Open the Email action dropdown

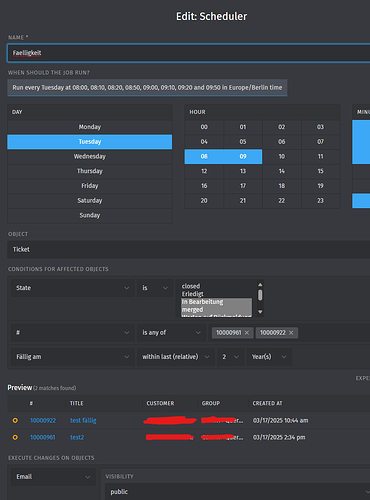coord(53,477)
